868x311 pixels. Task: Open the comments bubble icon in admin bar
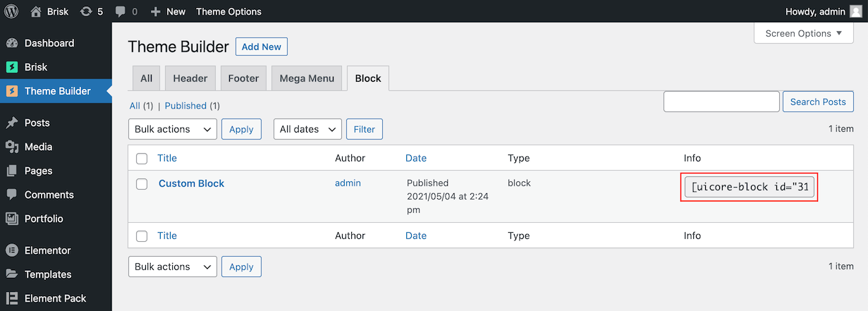[121, 11]
